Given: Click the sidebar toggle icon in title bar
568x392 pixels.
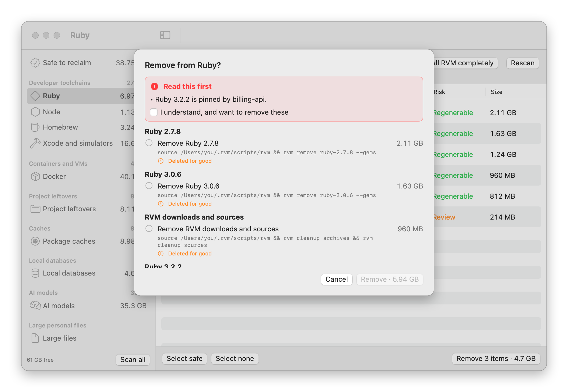Looking at the screenshot, I should 165,35.
